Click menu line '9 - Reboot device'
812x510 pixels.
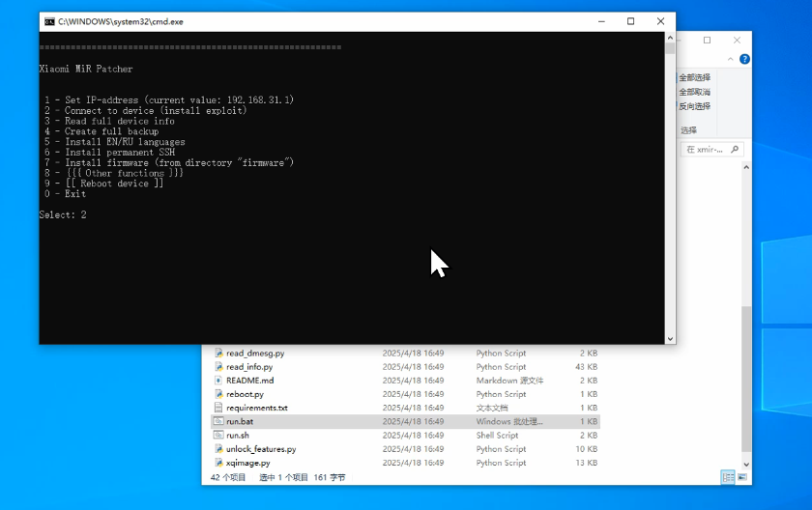coord(103,184)
